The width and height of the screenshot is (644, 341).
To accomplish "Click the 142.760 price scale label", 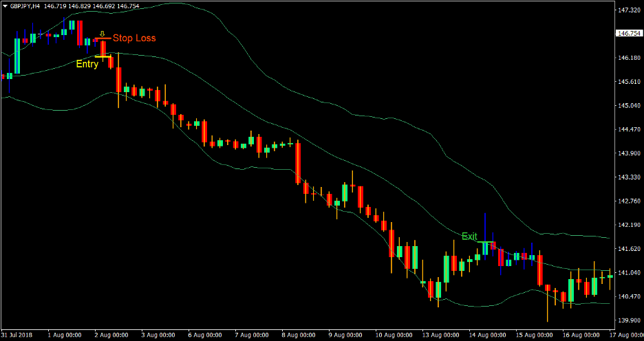I will pos(628,201).
